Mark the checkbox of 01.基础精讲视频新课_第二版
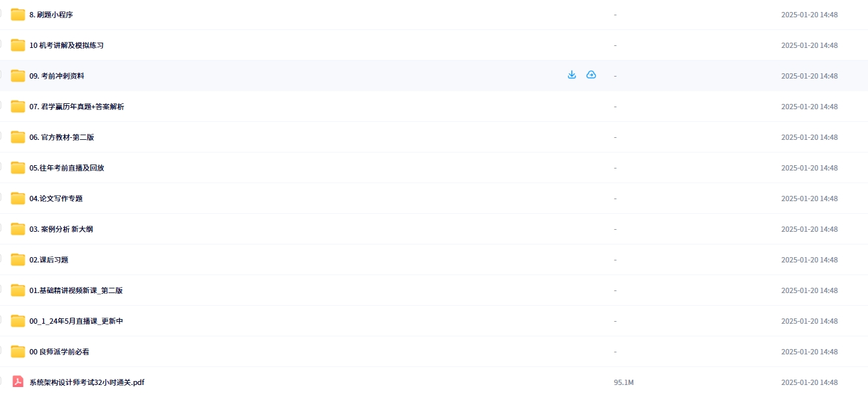Screen dimensions: 868x395 pyautogui.click(x=1, y=289)
